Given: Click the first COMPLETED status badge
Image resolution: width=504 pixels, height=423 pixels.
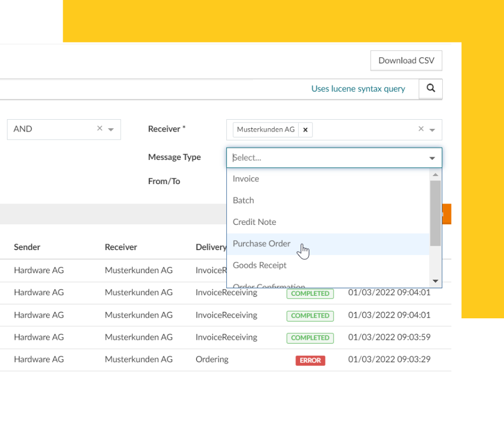Looking at the screenshot, I should (x=310, y=294).
